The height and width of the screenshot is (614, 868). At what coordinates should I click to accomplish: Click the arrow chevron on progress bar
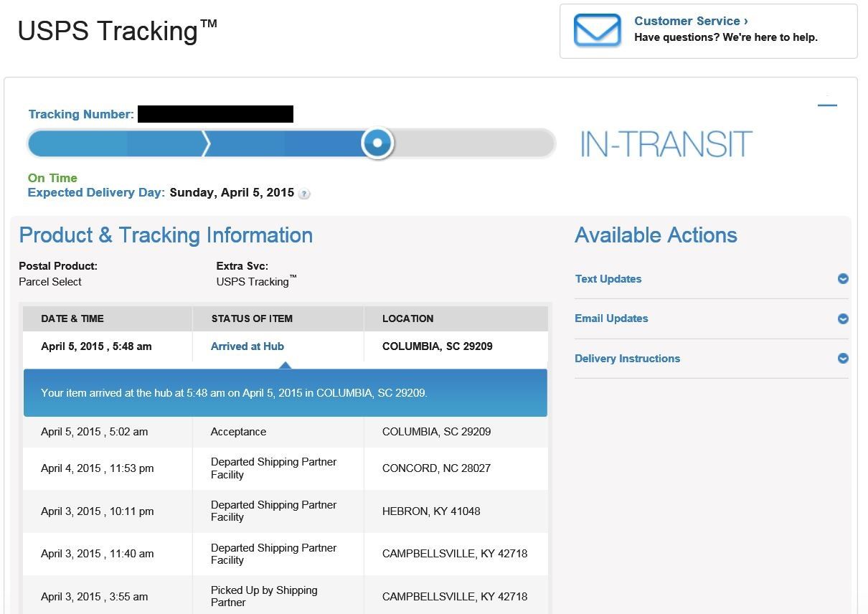tap(206, 143)
